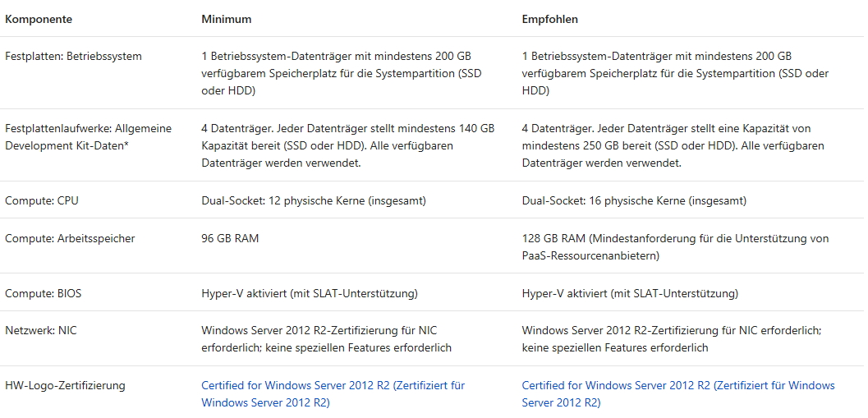Click the 128 GB RAM recommended cell
Screen dimensions: 868x418
tap(675, 247)
